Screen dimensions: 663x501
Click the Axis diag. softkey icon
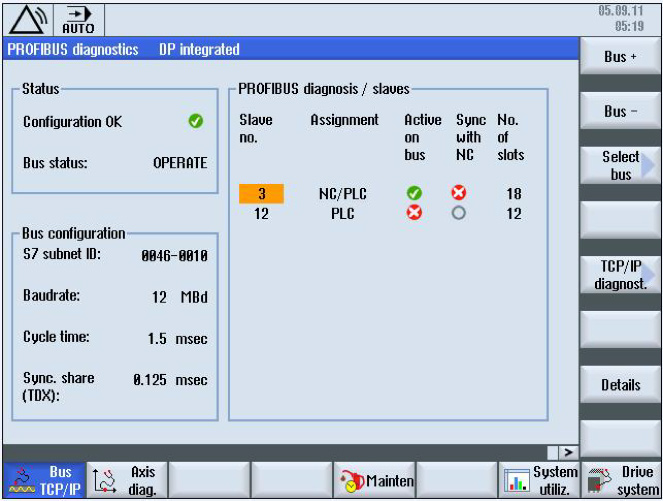click(104, 482)
